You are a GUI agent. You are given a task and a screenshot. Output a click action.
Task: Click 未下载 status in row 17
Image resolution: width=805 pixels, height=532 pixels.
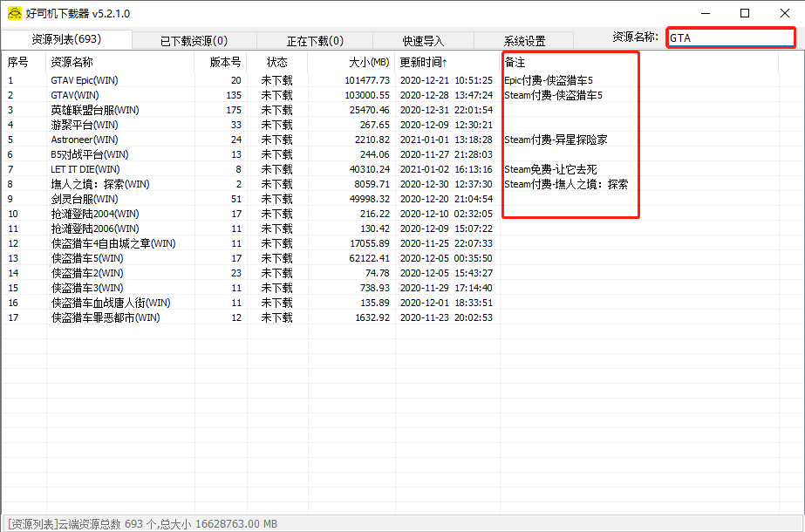276,317
